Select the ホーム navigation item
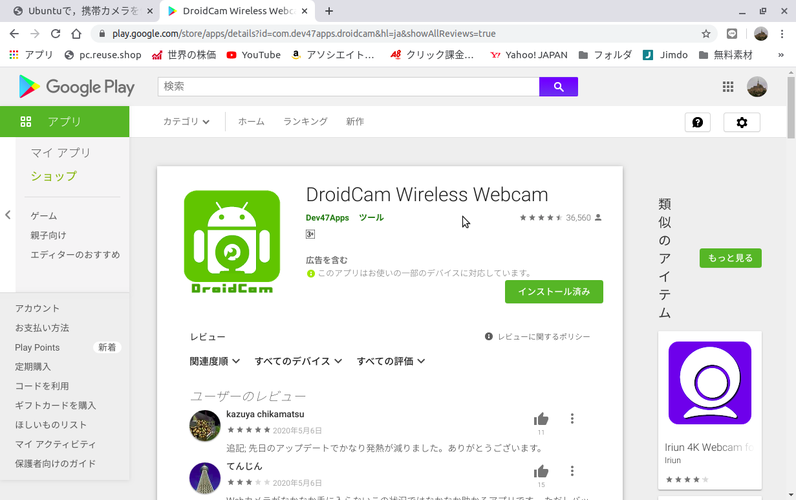The image size is (796, 500). 251,121
